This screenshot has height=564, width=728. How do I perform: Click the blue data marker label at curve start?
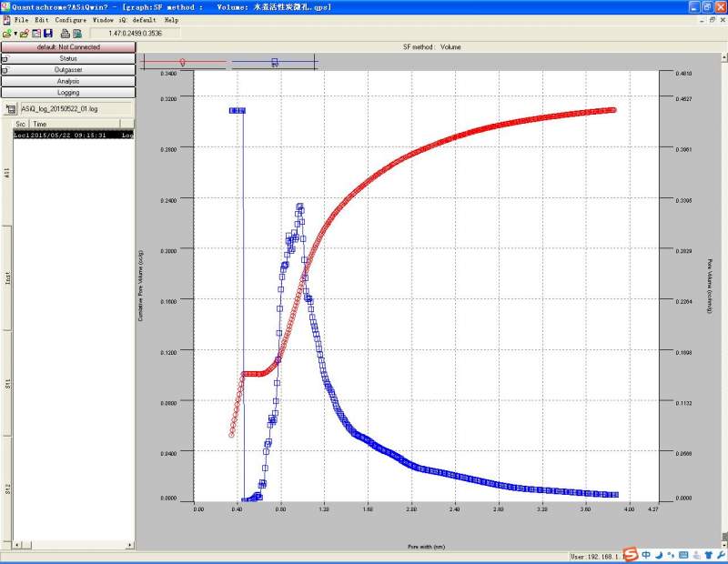[x=238, y=110]
